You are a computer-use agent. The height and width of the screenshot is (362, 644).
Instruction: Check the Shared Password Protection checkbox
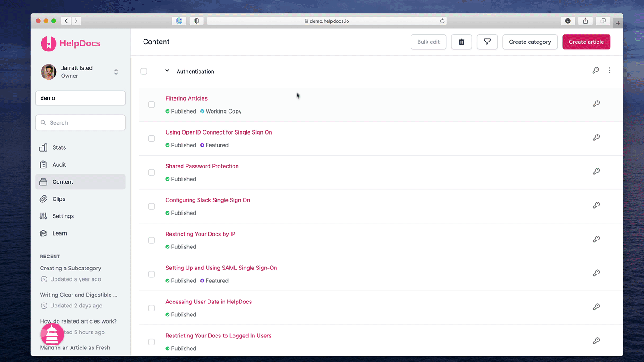tap(152, 173)
